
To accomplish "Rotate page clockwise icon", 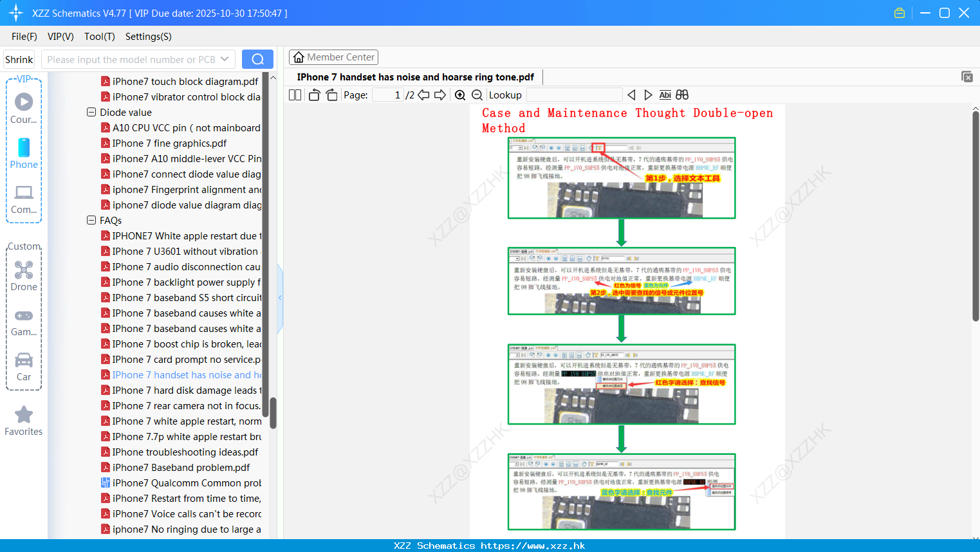I will (331, 95).
